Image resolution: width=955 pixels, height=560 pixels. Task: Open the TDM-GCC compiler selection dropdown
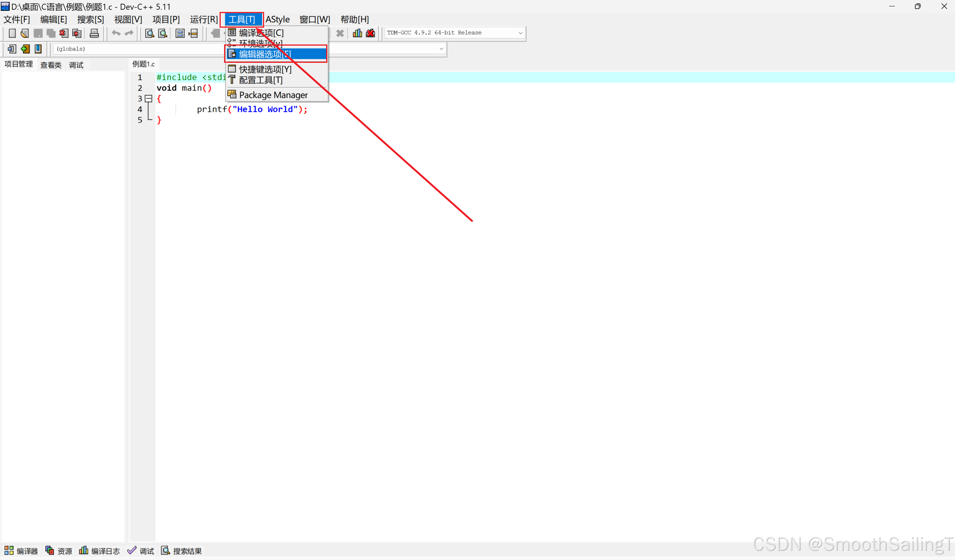[520, 33]
